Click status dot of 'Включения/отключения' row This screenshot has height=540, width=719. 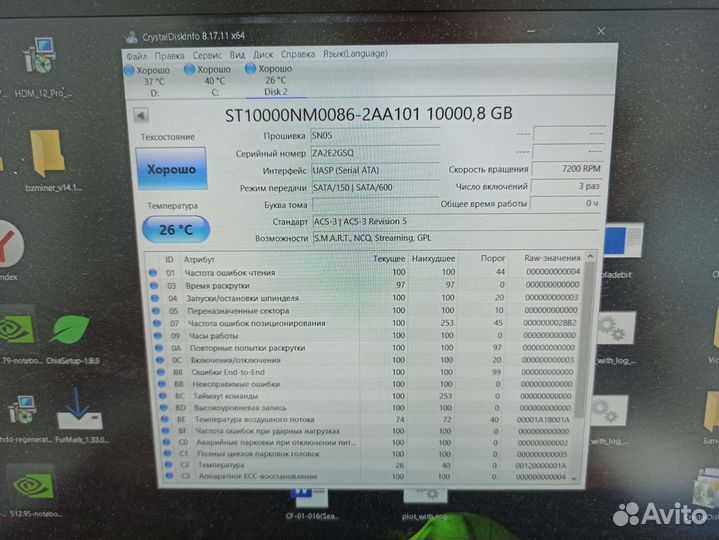160,360
